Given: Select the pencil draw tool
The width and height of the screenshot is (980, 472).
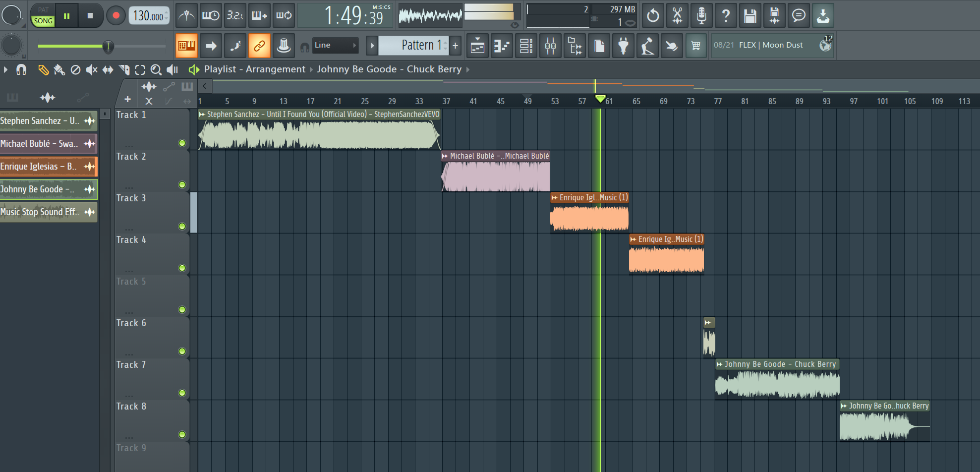Looking at the screenshot, I should click(x=43, y=70).
